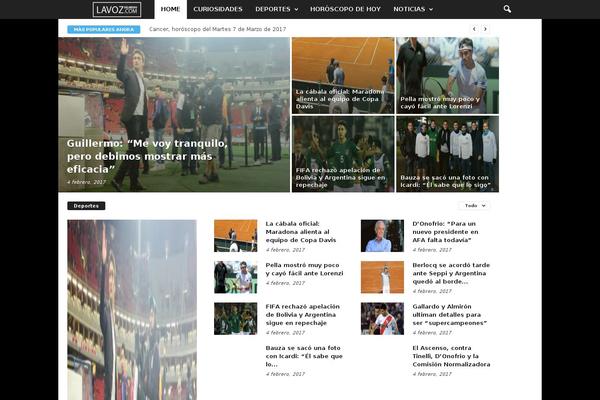Open the search magnifier icon
Image resolution: width=600 pixels, height=400 pixels.
(507, 9)
